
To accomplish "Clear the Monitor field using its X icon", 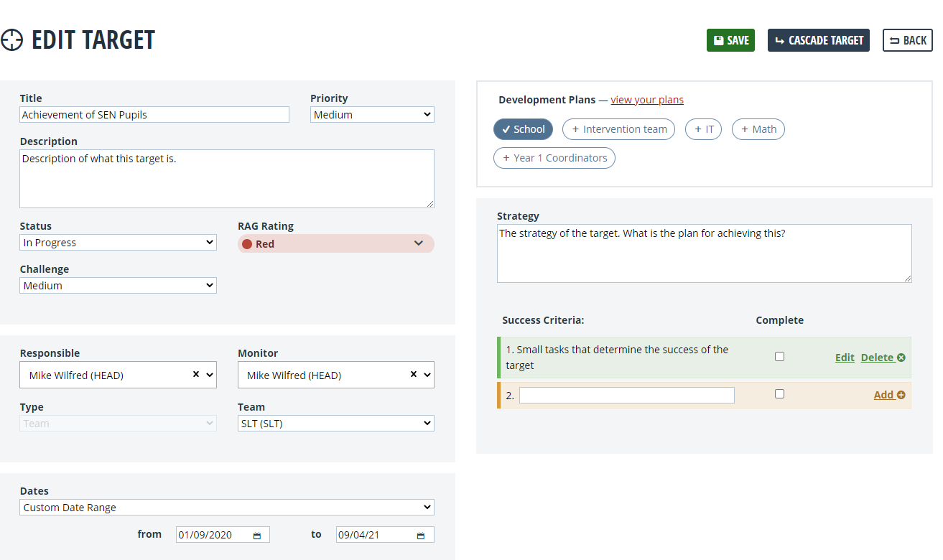I will pos(412,374).
